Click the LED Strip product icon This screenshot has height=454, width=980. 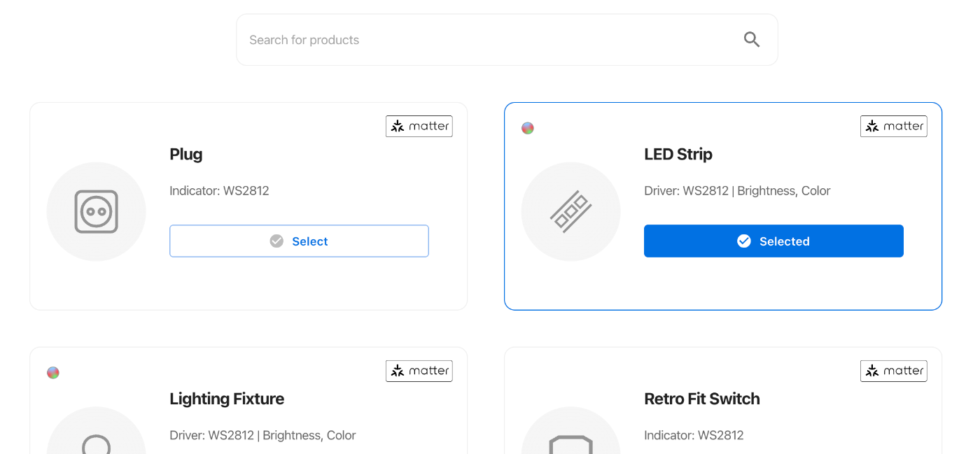tap(571, 211)
